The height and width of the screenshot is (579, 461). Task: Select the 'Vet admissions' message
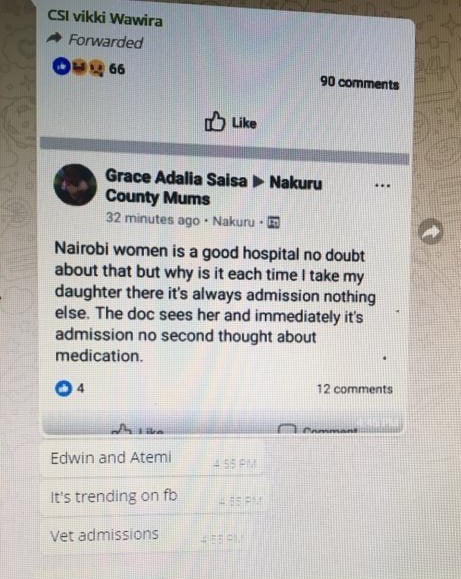(144, 535)
